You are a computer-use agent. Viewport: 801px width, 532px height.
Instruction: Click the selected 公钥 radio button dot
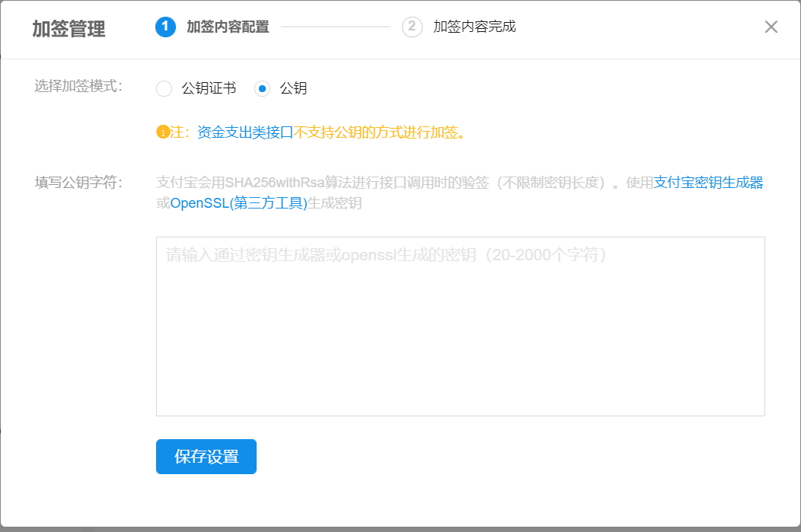click(261, 88)
